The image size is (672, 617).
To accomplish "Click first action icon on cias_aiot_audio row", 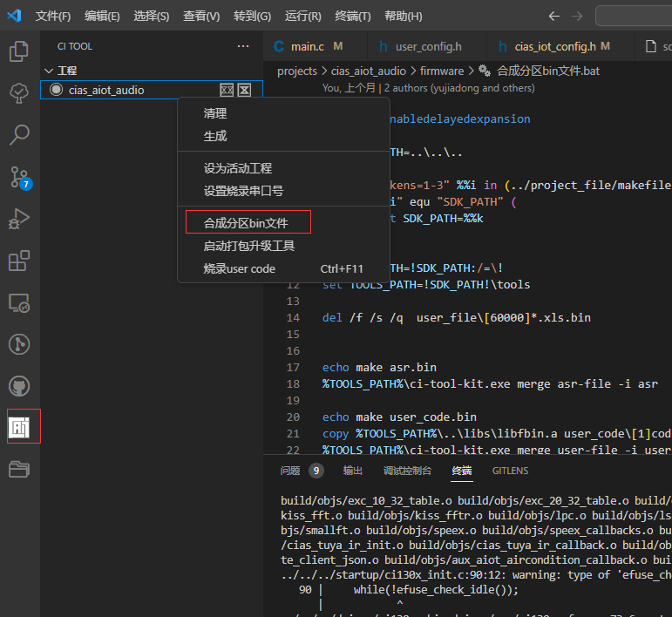I will 227,90.
